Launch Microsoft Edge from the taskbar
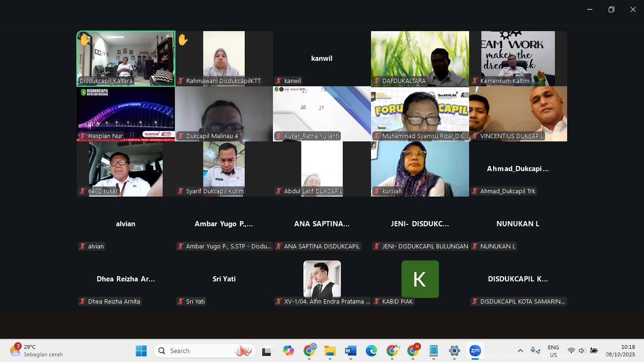This screenshot has height=362, width=644. pyautogui.click(x=371, y=351)
